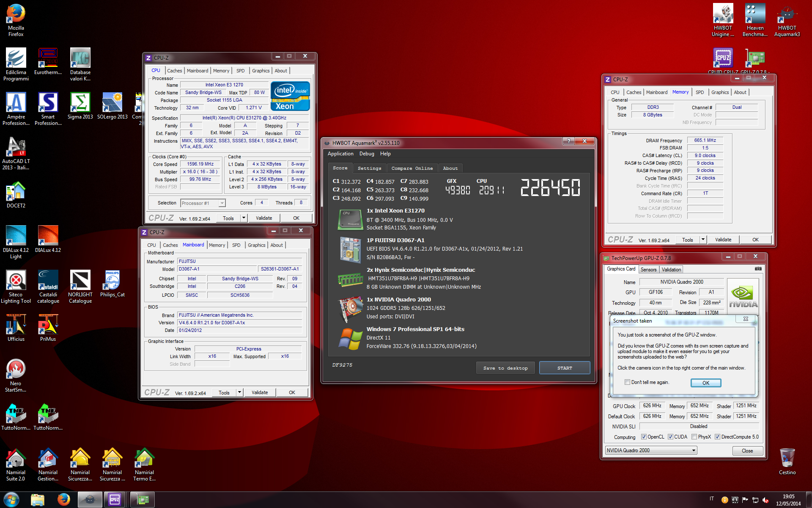Open Validation tab in GPU-Z
This screenshot has width=812, height=508.
[671, 270]
